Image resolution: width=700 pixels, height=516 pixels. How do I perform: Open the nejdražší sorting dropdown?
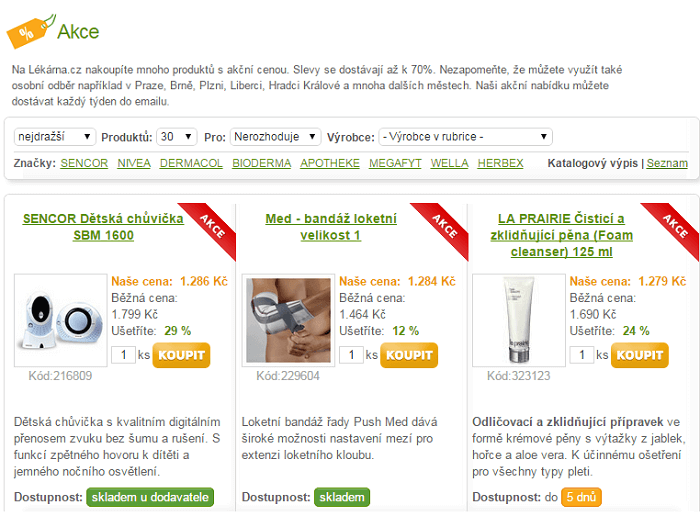click(x=54, y=137)
